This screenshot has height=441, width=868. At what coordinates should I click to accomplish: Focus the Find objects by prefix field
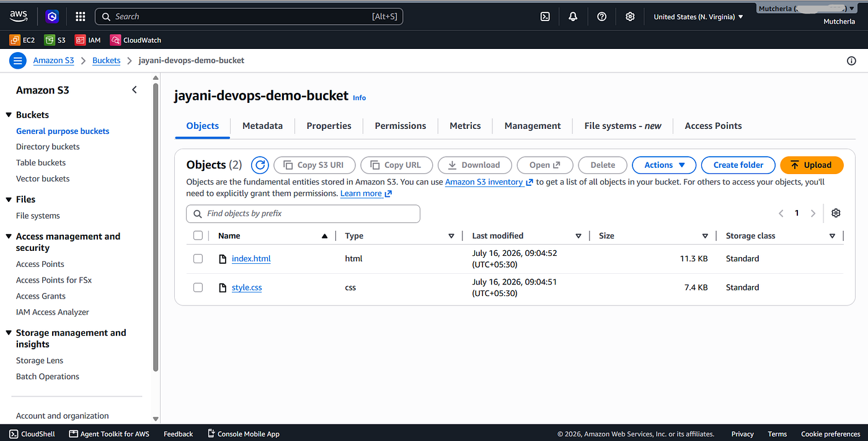303,214
